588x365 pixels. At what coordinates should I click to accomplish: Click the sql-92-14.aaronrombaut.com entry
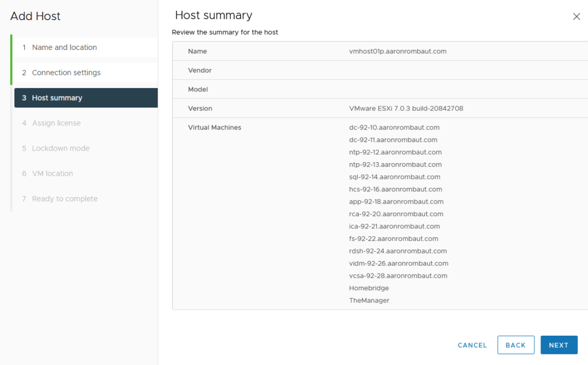pos(394,177)
